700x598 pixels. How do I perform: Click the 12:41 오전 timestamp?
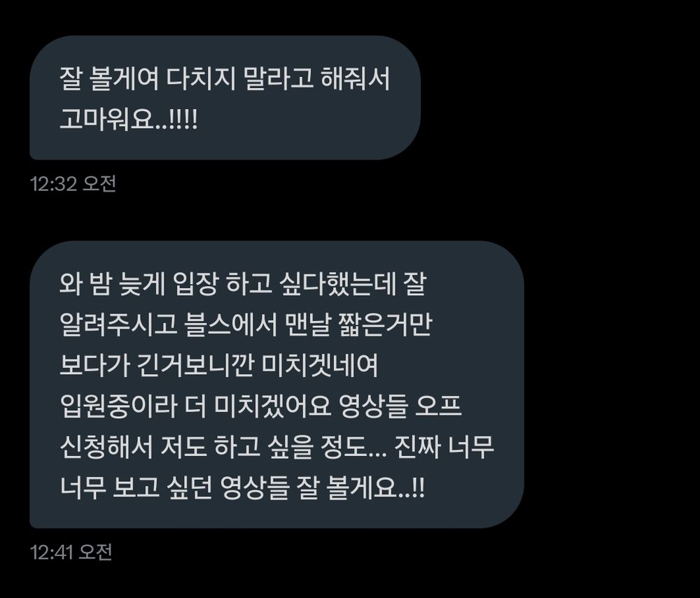(71, 552)
